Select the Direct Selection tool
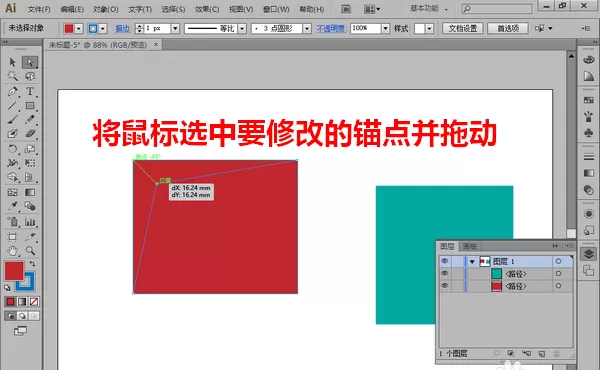 tap(30, 62)
